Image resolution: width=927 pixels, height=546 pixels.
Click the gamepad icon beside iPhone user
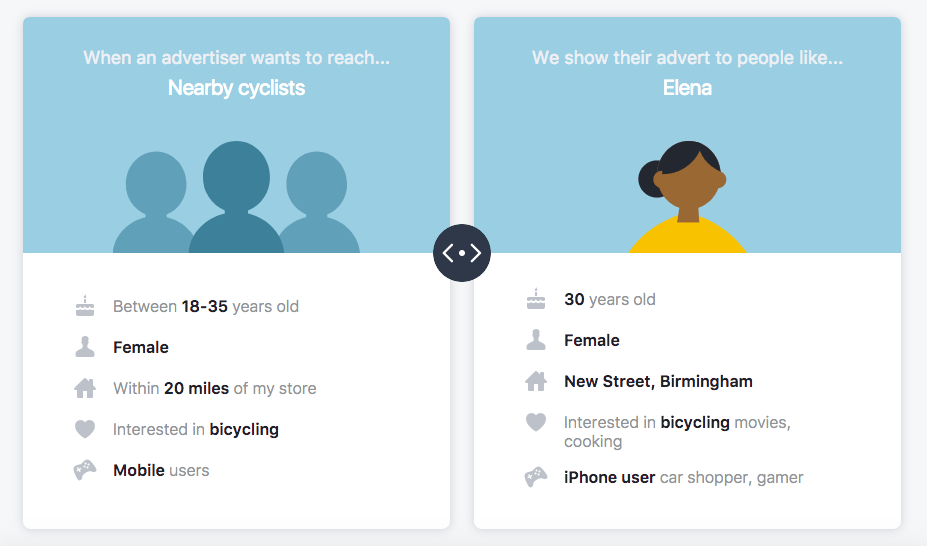tap(536, 477)
